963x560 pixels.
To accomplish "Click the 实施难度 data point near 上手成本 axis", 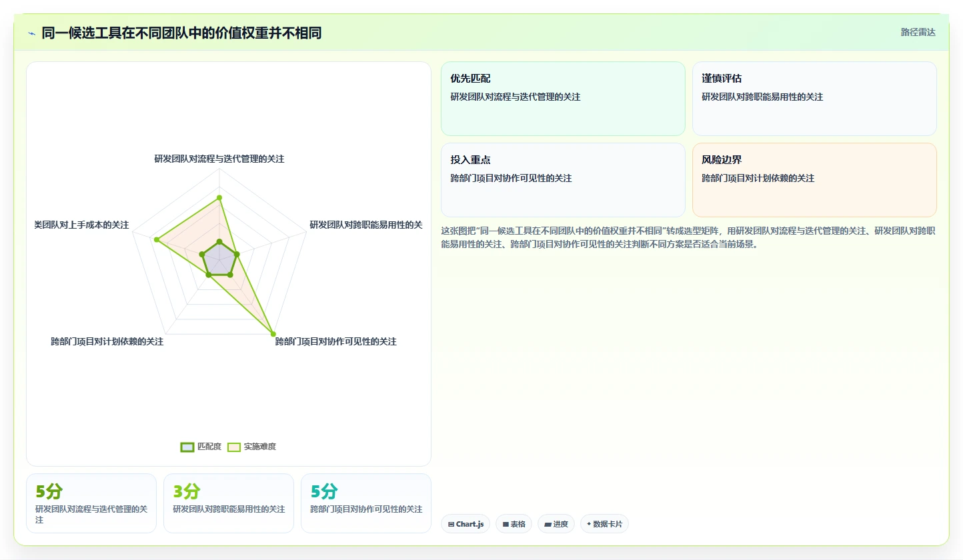I will (156, 239).
